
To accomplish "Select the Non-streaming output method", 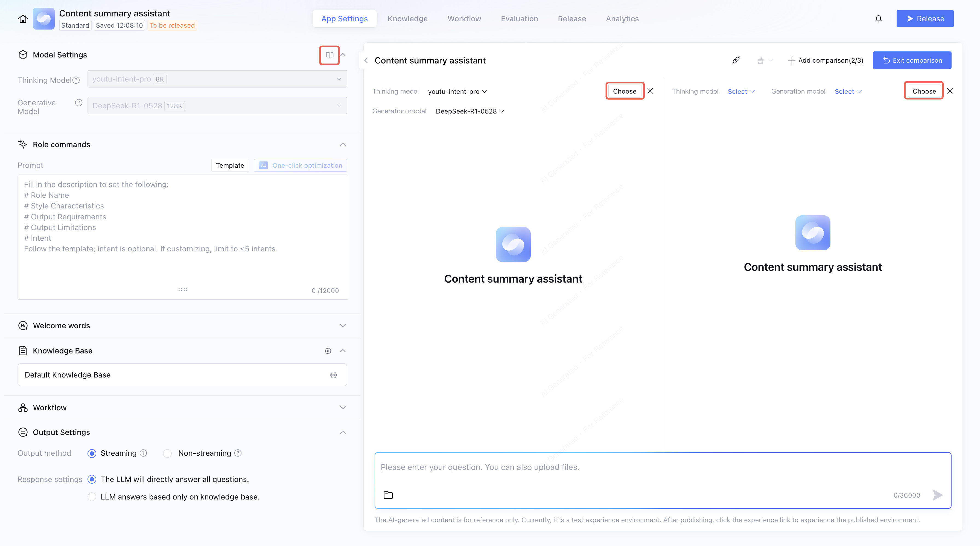I will 167,453.
